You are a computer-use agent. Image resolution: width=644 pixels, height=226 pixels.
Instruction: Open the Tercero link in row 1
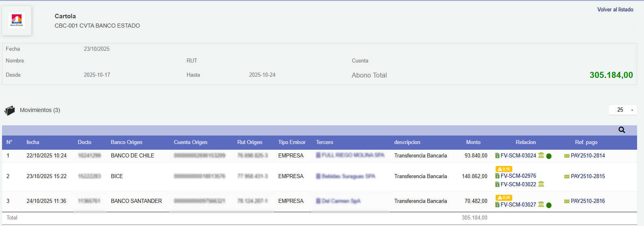click(x=352, y=155)
